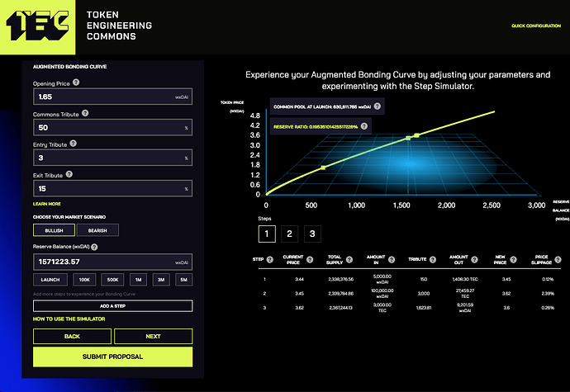
Task: Click '2.39%' price slippage value
Action: tap(548, 293)
